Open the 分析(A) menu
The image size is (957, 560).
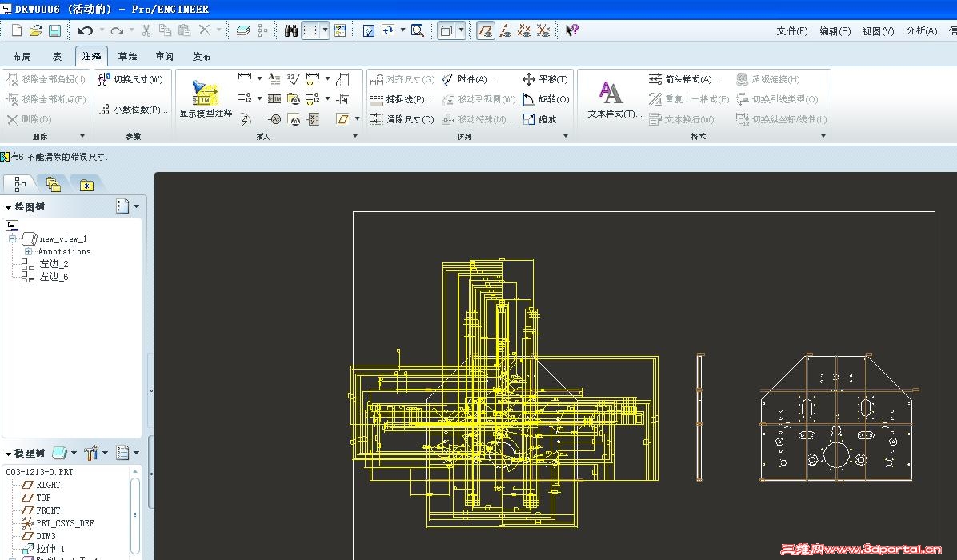pyautogui.click(x=922, y=30)
